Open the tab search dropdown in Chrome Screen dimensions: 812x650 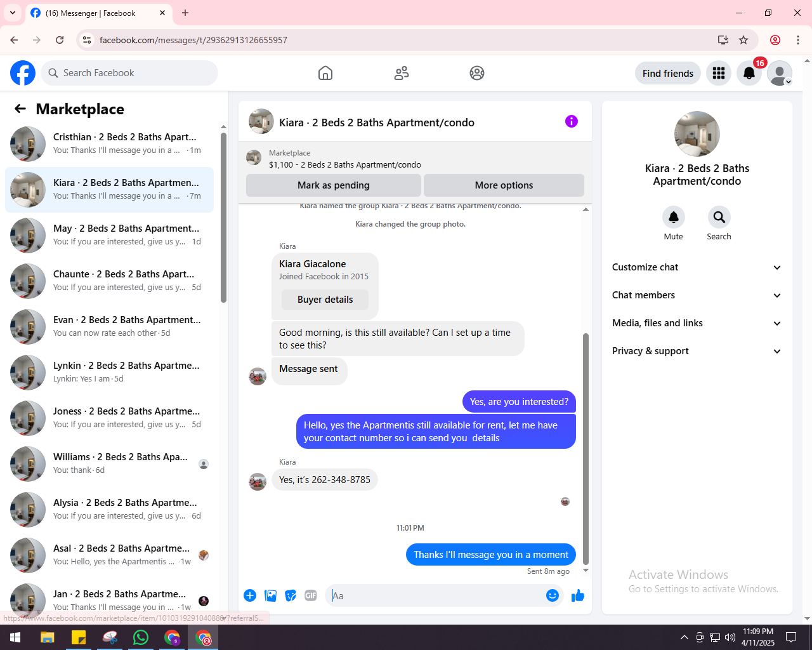(x=13, y=13)
